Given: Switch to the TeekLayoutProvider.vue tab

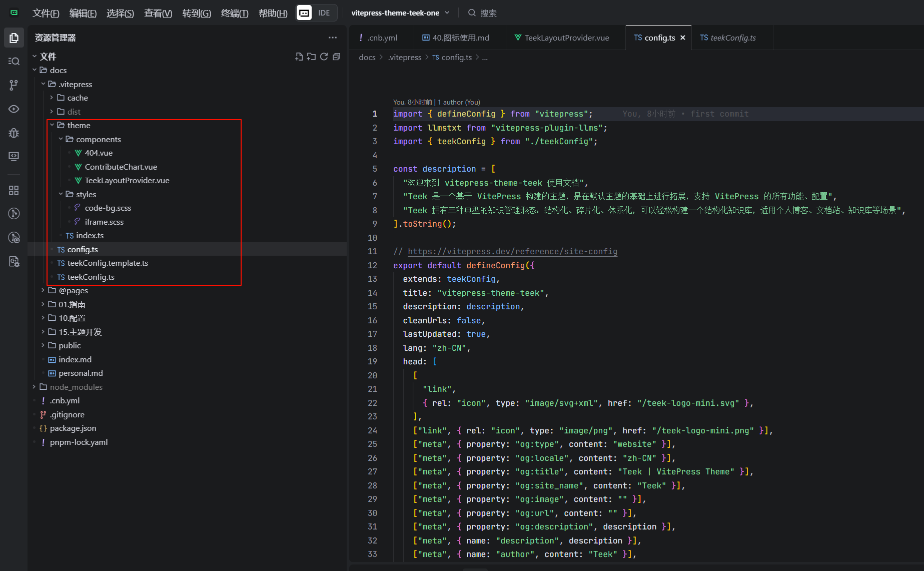Looking at the screenshot, I should coord(566,38).
